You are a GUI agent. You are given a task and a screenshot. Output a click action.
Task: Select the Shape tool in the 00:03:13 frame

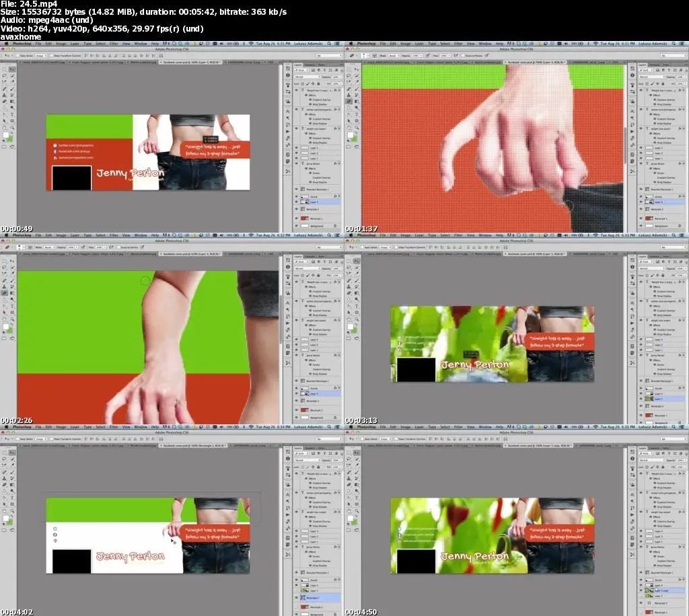click(357, 313)
